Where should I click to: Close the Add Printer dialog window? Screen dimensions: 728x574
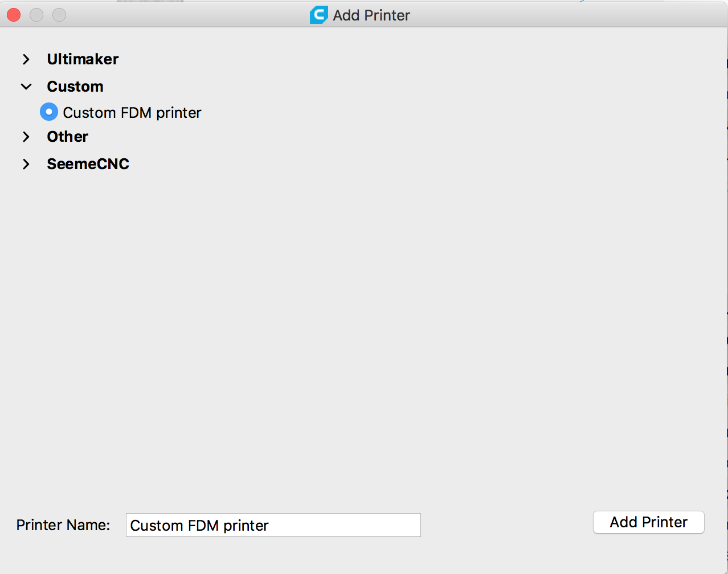[x=14, y=15]
